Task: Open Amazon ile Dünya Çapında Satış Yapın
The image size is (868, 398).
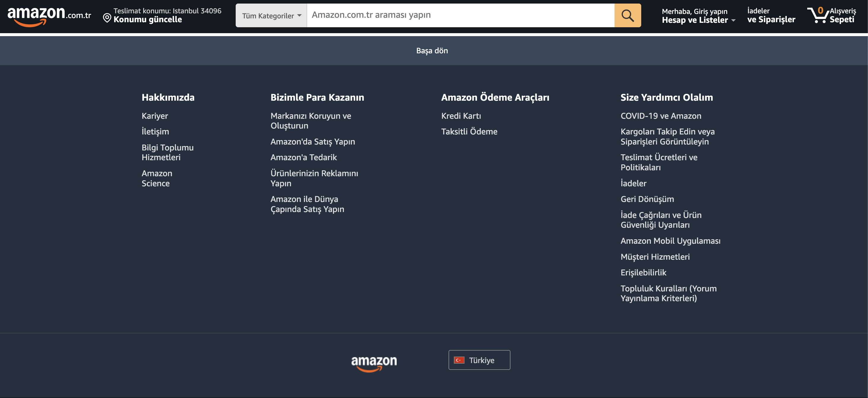Action: pyautogui.click(x=307, y=204)
